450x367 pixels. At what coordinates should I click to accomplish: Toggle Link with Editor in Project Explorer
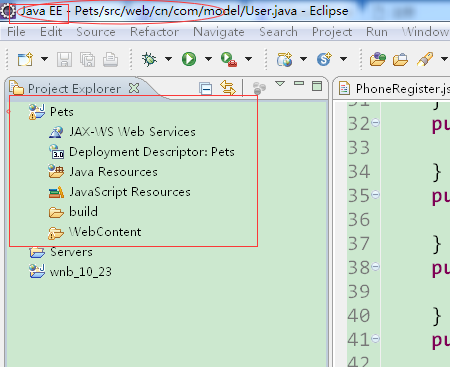coord(228,88)
